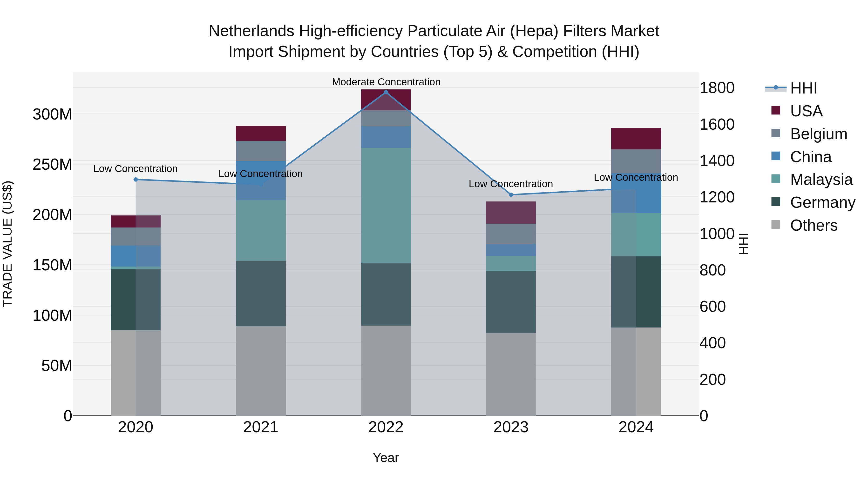Viewport: 868px width, 488px height.
Task: Click the 1800 HHI axis tick label
Action: (x=717, y=88)
